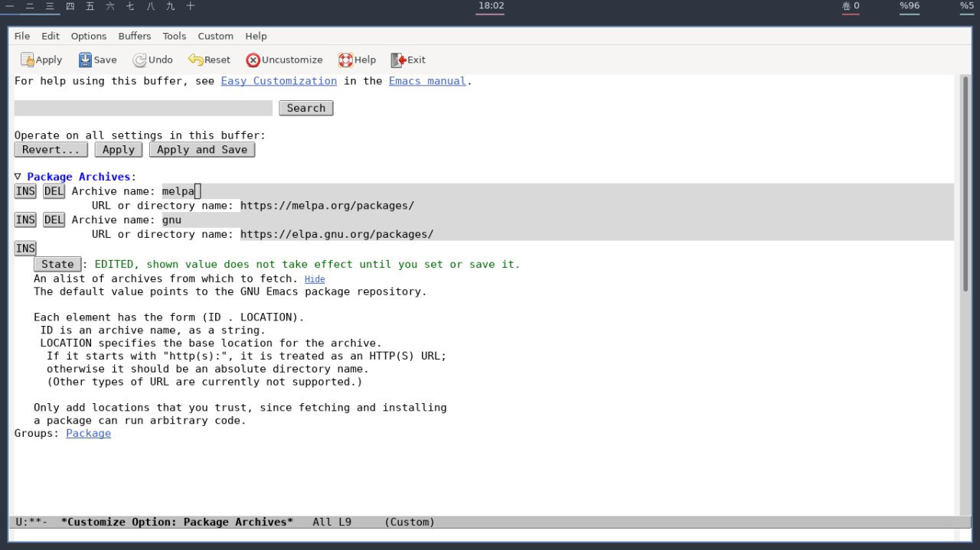Collapse the Package Archives triangle
Screen dimensions: 980x550
(18, 177)
